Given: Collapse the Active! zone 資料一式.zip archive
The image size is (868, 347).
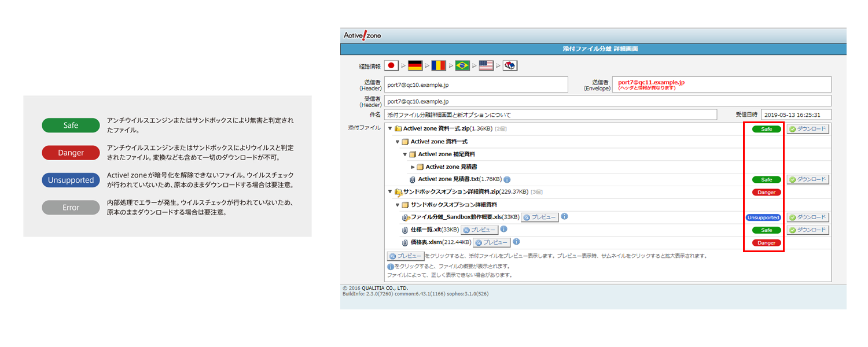Looking at the screenshot, I should pyautogui.click(x=390, y=129).
